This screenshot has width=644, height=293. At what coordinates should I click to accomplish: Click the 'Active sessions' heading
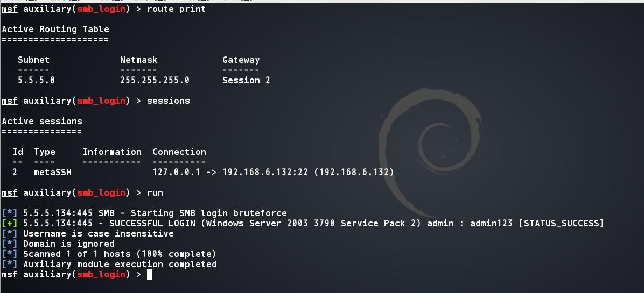42,121
